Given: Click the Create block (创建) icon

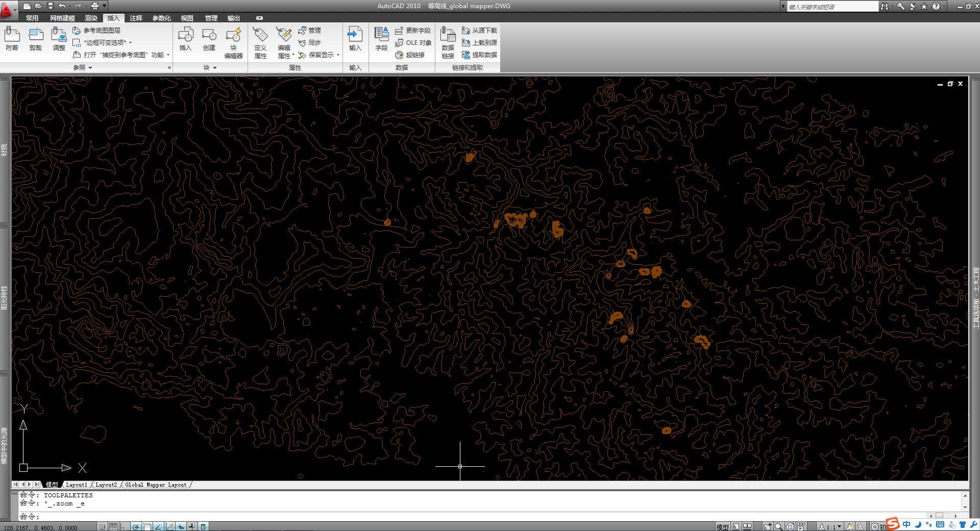Looking at the screenshot, I should (209, 39).
